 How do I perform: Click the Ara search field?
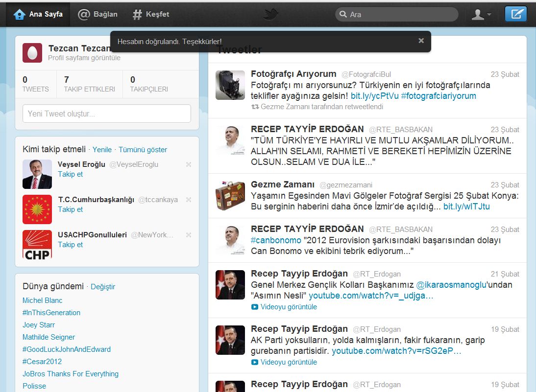click(x=396, y=14)
